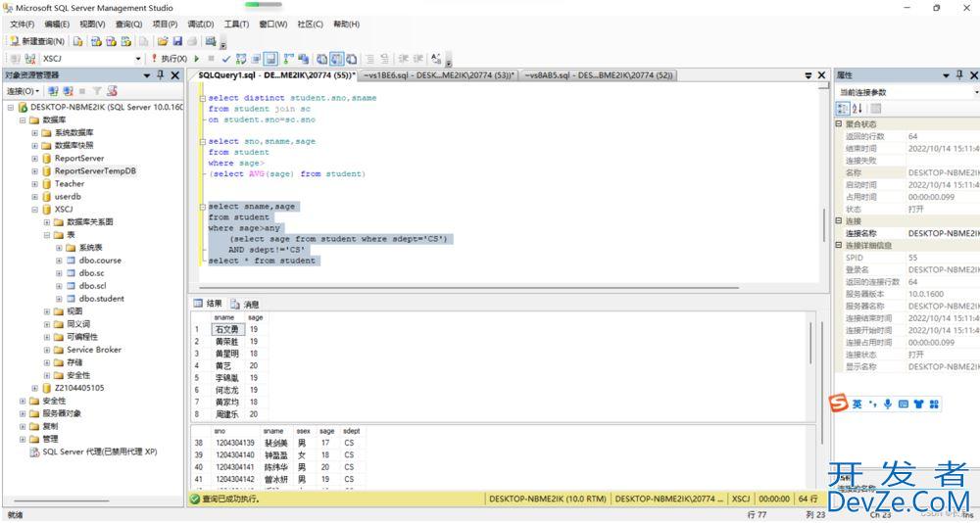Expand the dbo.student table node
This screenshot has width=980, height=523.
(x=59, y=299)
